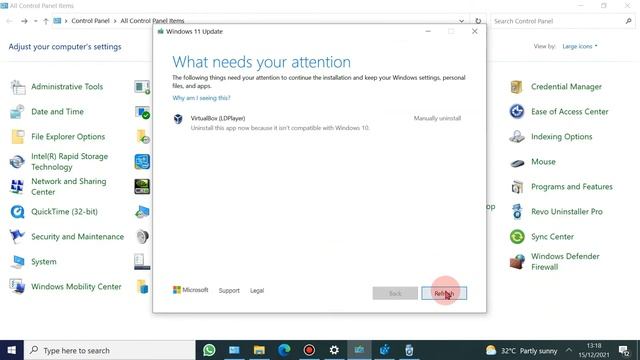The width and height of the screenshot is (640, 360).
Task: Open Settings gear in the taskbar
Action: [x=334, y=350]
